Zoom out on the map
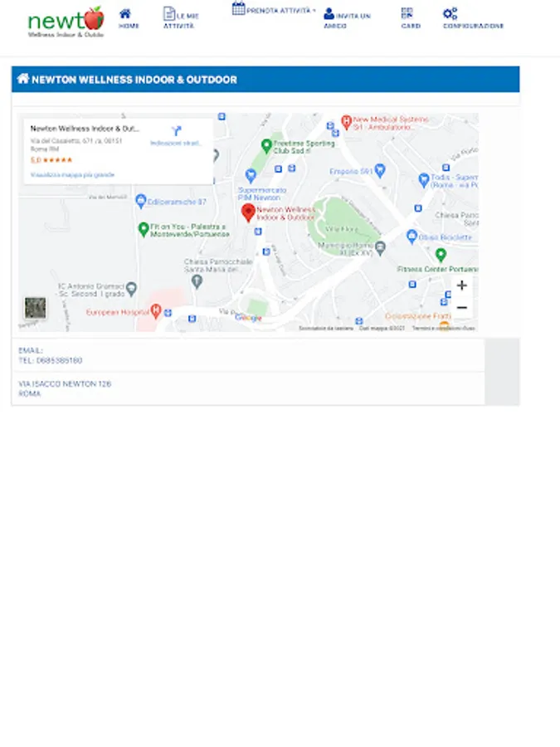 (x=461, y=308)
